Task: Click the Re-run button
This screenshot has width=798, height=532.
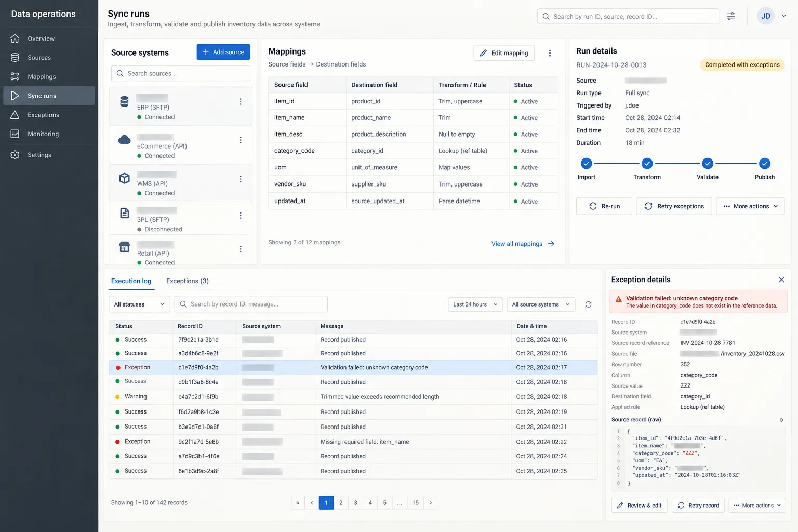Action: (605, 206)
